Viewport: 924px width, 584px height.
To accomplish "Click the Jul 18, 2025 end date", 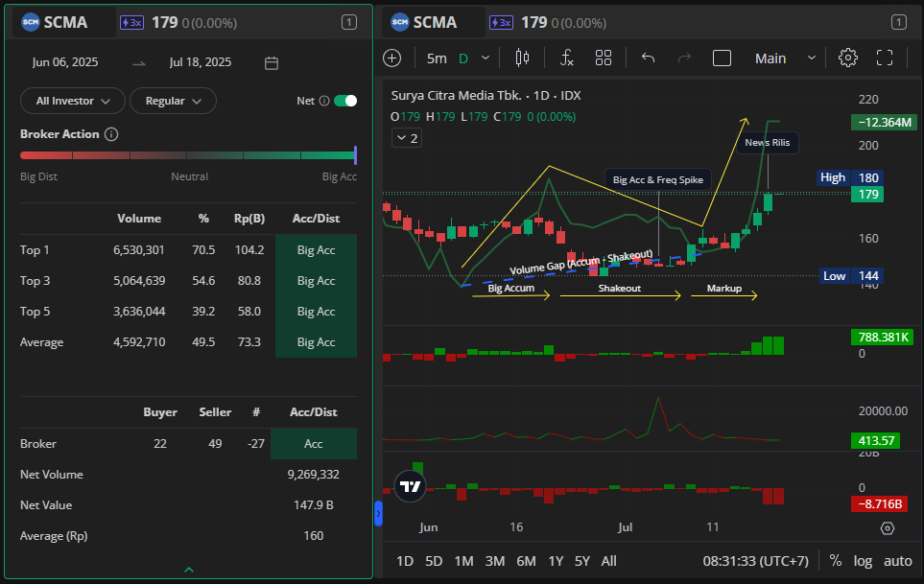I will click(201, 62).
